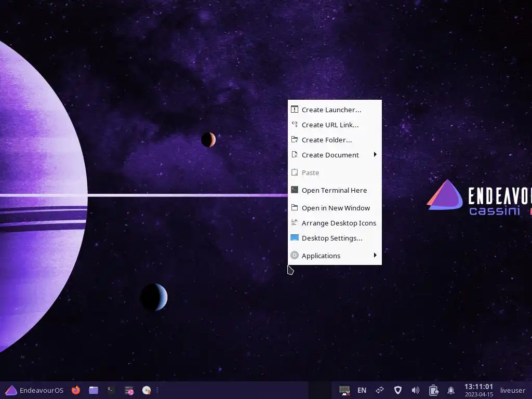Open the battery power manager icon

coord(433,390)
